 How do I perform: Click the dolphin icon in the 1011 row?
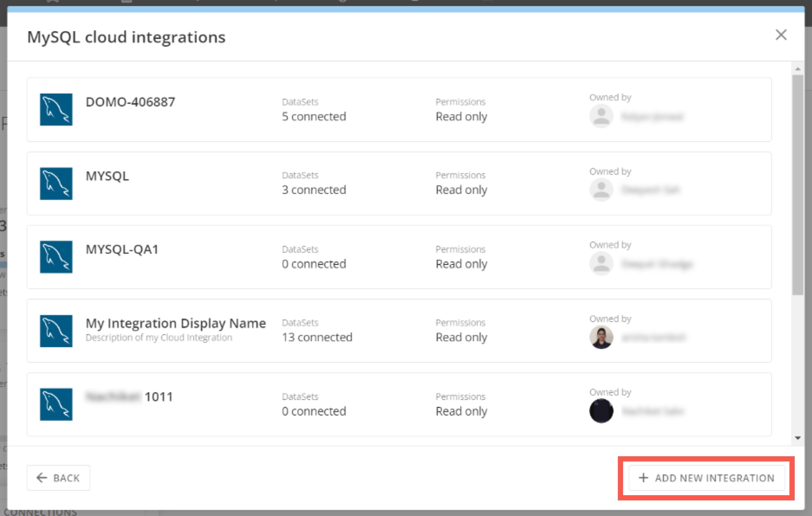point(56,404)
